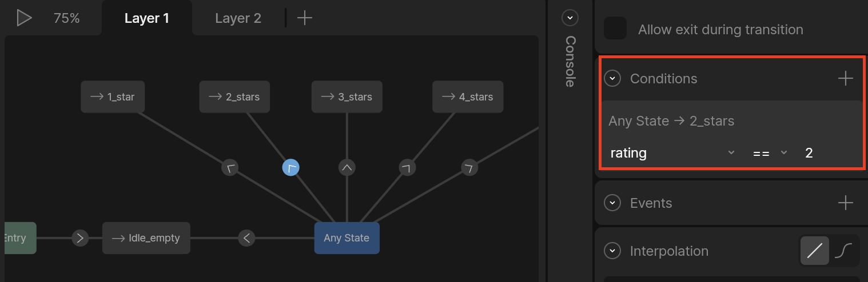
Task: Collapse the Events section
Action: coord(613,203)
